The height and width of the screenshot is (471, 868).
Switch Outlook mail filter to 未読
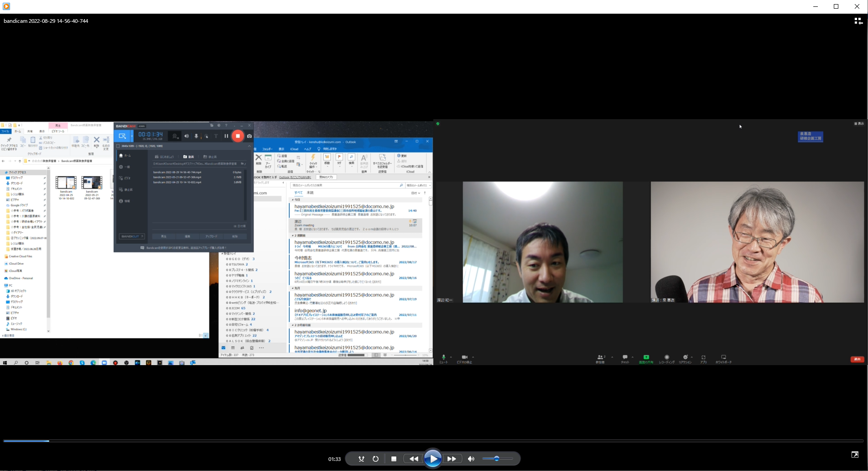click(x=310, y=193)
